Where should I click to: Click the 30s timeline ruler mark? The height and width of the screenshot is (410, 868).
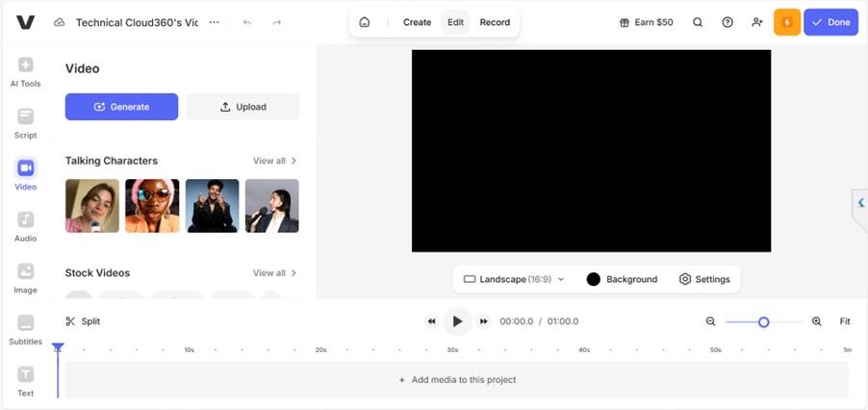point(452,350)
